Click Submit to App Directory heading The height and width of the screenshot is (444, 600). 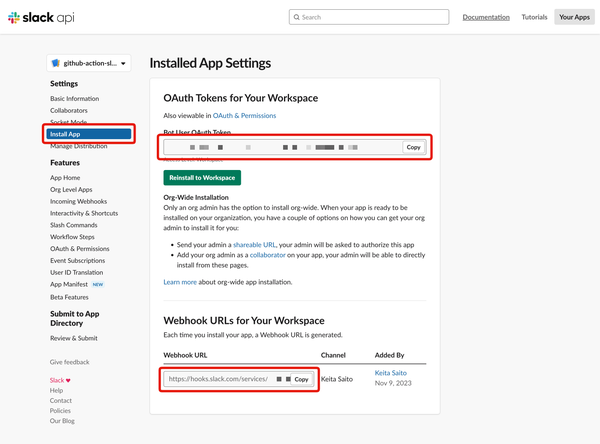(x=75, y=319)
